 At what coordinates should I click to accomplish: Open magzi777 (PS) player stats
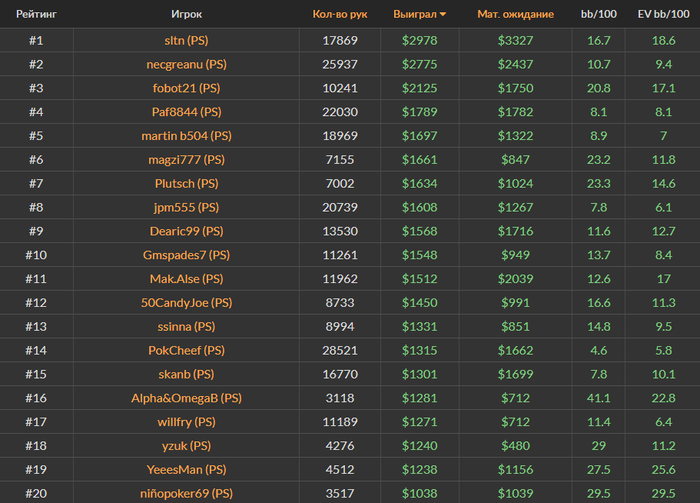[186, 160]
